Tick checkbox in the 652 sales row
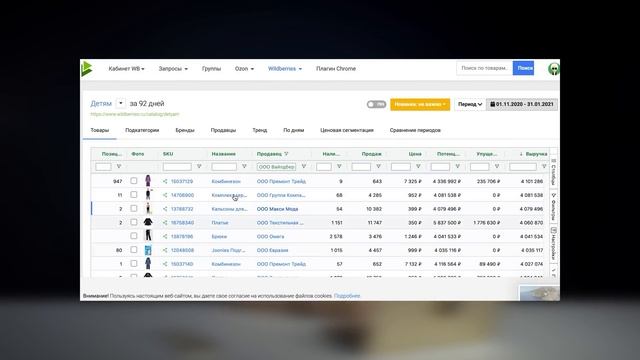The width and height of the screenshot is (640, 360). pos(134,264)
